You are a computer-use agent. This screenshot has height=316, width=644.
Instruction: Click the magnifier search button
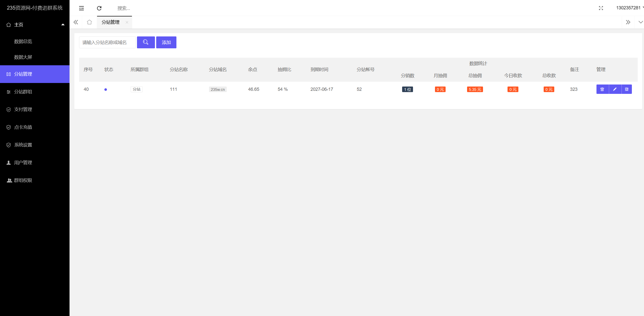(146, 42)
